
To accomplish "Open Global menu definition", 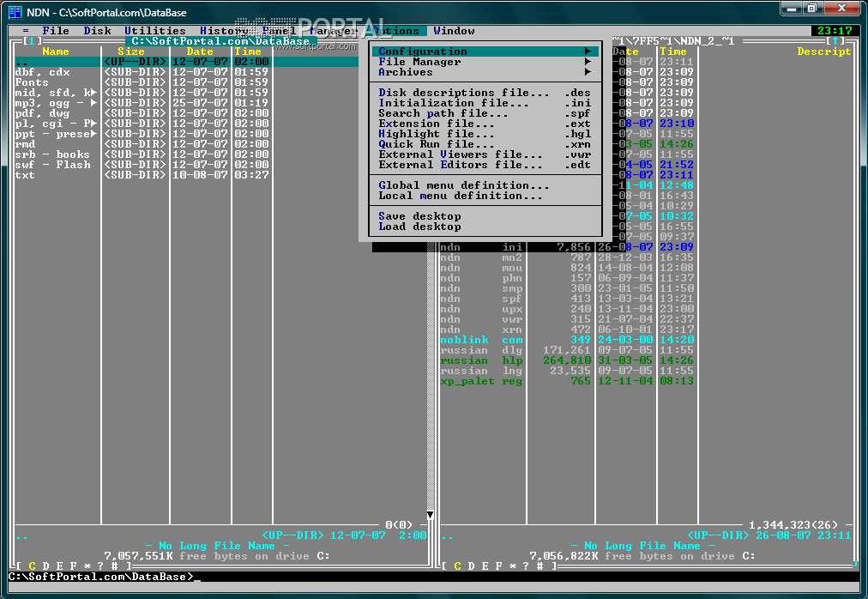I will 485,185.
